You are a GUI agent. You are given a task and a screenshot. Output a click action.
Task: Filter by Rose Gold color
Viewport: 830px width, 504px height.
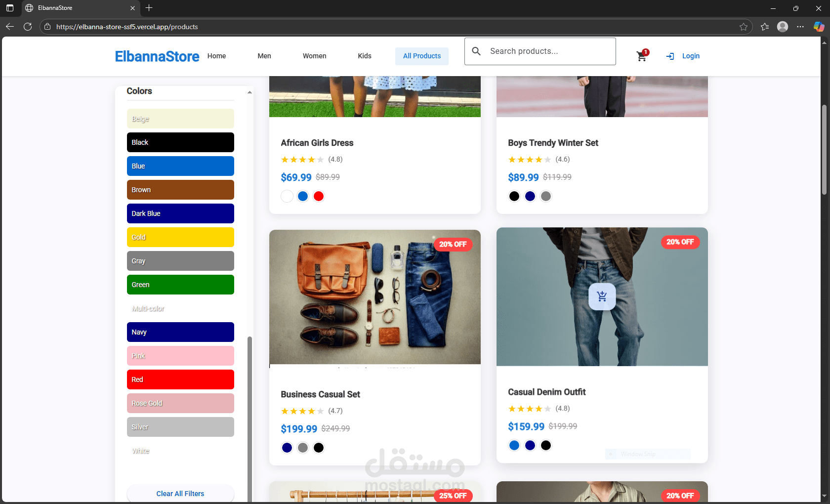click(180, 403)
